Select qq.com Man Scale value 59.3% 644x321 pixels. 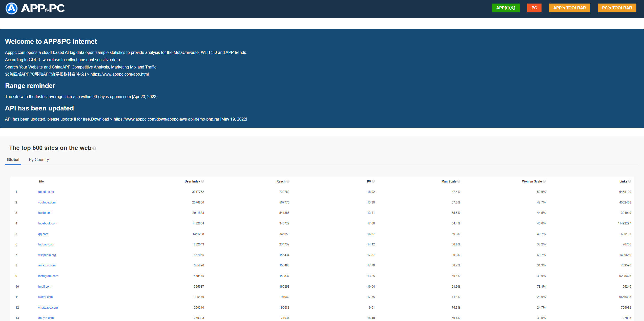(456, 234)
